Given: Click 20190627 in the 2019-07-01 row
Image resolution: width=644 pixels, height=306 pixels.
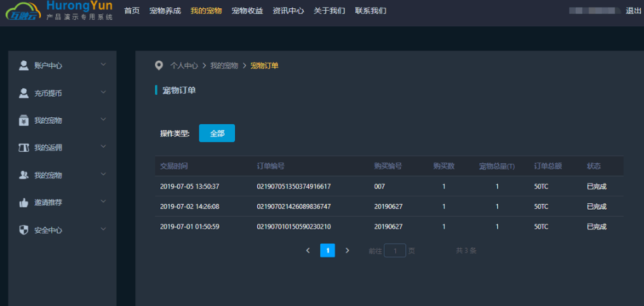Looking at the screenshot, I should tap(388, 226).
